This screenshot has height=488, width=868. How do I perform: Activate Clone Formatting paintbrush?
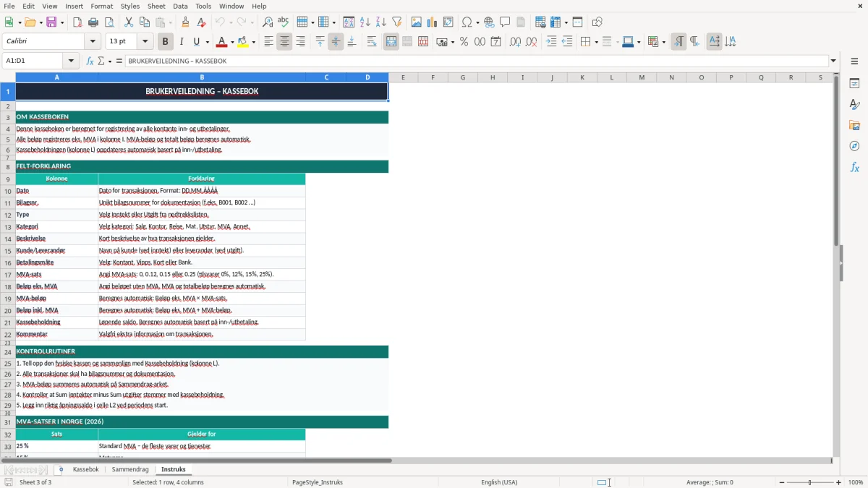tap(185, 22)
